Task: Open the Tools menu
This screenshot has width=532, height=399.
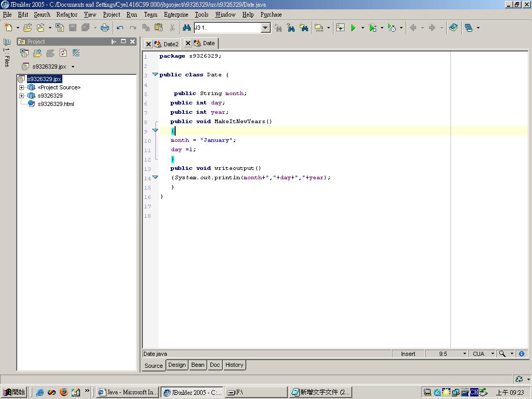Action: [x=202, y=15]
